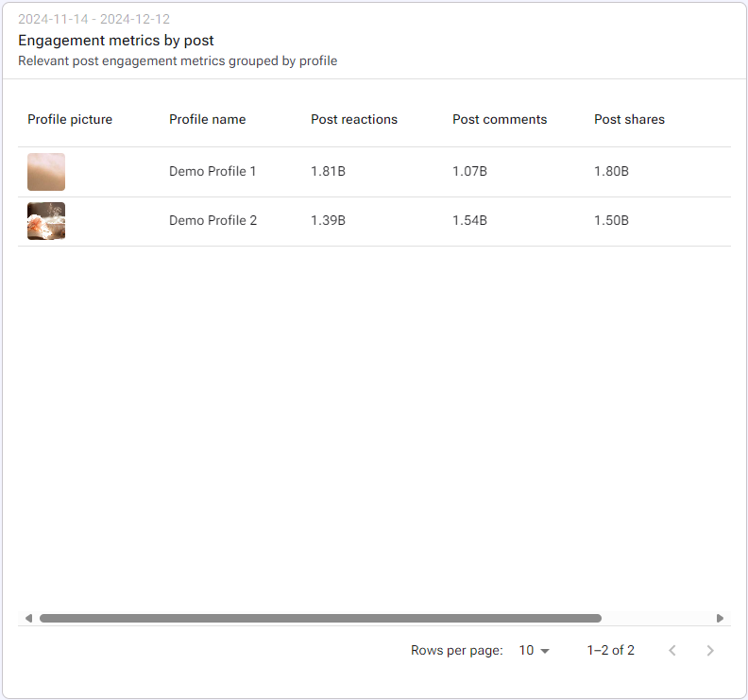
Task: Click 1.80B post shares value
Action: 612,171
